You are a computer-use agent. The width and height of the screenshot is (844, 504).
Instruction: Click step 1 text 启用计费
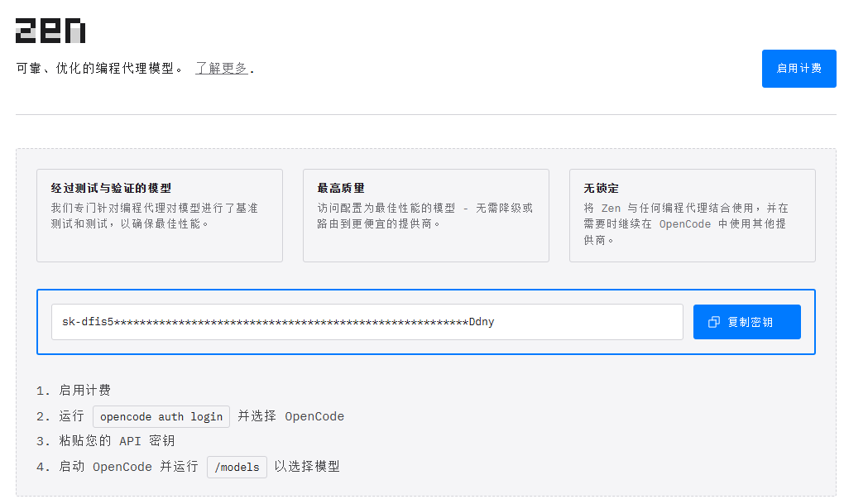pos(84,391)
